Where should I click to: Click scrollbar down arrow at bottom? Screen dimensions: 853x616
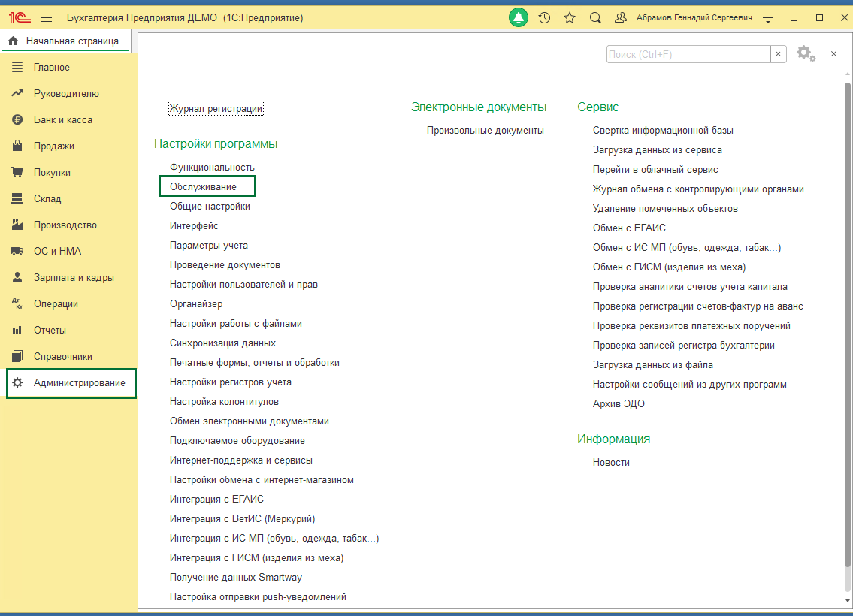click(x=847, y=601)
